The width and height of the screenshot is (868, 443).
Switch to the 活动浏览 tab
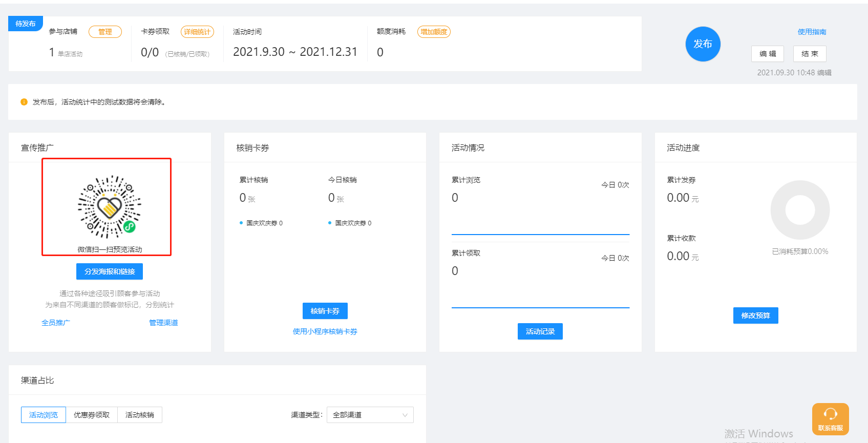tap(44, 415)
